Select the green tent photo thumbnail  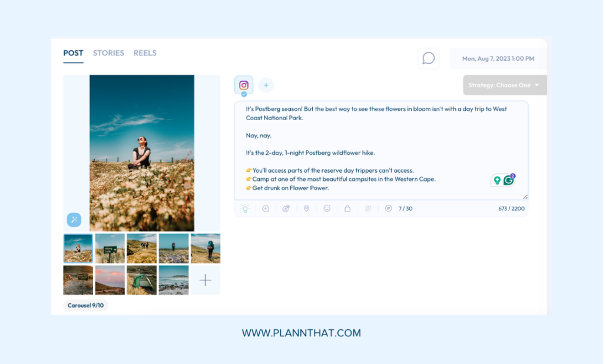[142, 279]
